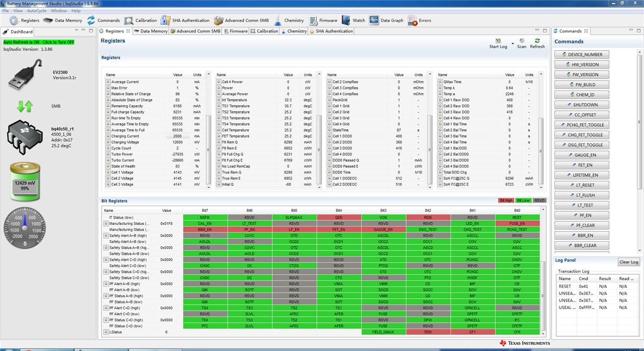This screenshot has width=644, height=351.
Task: Open the View menu
Action: click(18, 10)
